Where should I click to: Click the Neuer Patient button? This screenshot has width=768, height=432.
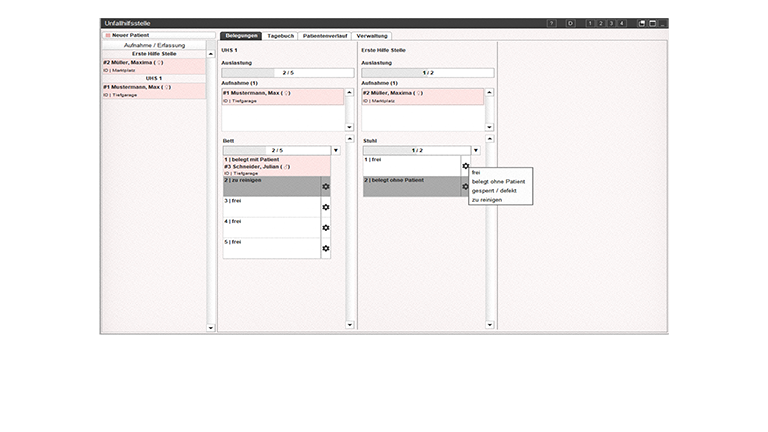coord(127,35)
